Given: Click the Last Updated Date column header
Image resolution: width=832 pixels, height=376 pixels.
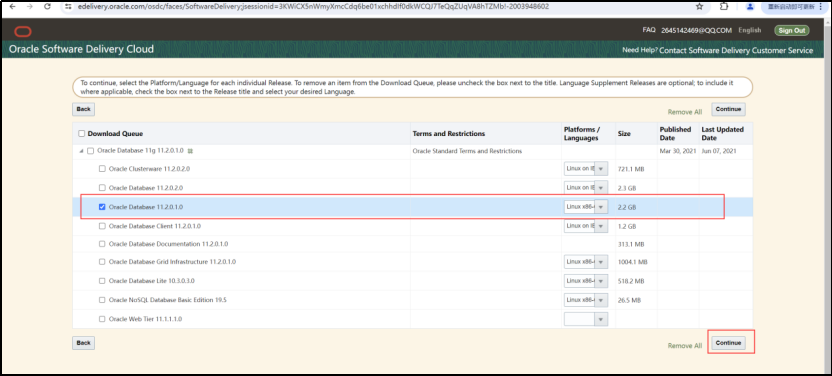Looking at the screenshot, I should 723,134.
